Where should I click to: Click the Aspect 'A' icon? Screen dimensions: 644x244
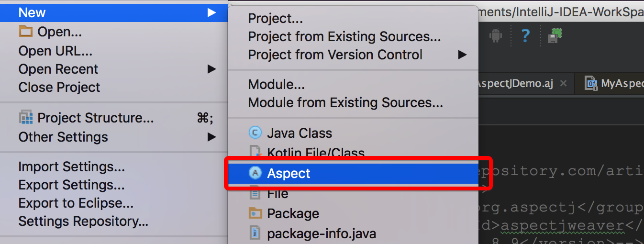pos(256,173)
